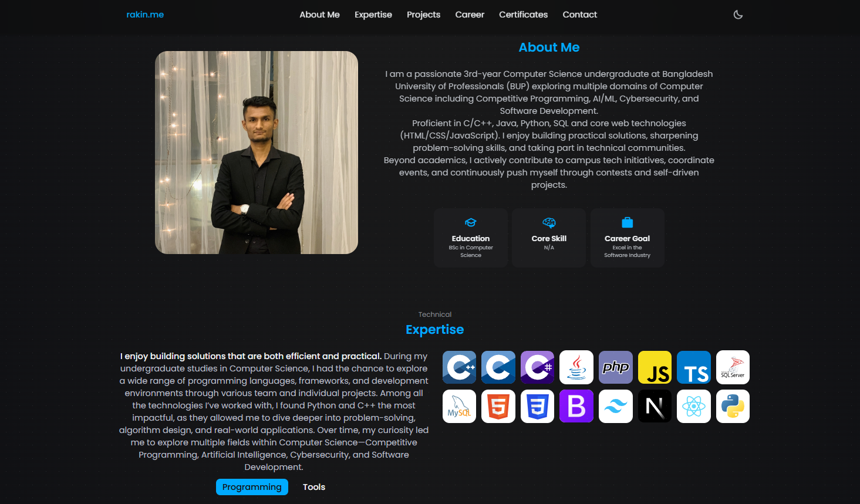Click the TypeScript icon
Screen dimensions: 860x504
(x=694, y=367)
